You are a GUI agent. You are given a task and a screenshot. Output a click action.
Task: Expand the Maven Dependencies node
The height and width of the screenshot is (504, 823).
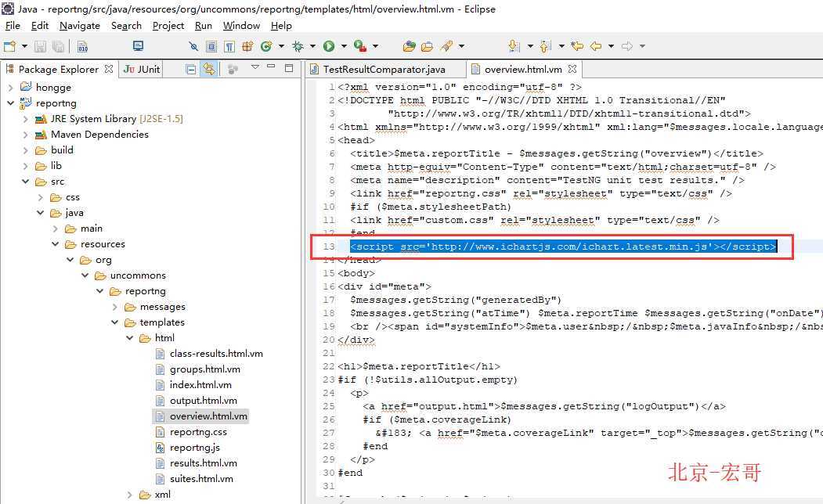tap(25, 135)
